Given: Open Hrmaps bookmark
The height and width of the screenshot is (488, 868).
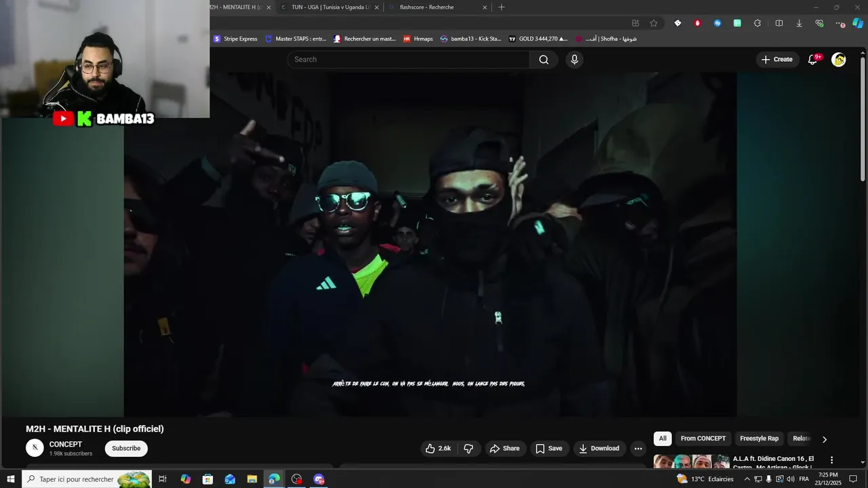Looking at the screenshot, I should coord(418,39).
